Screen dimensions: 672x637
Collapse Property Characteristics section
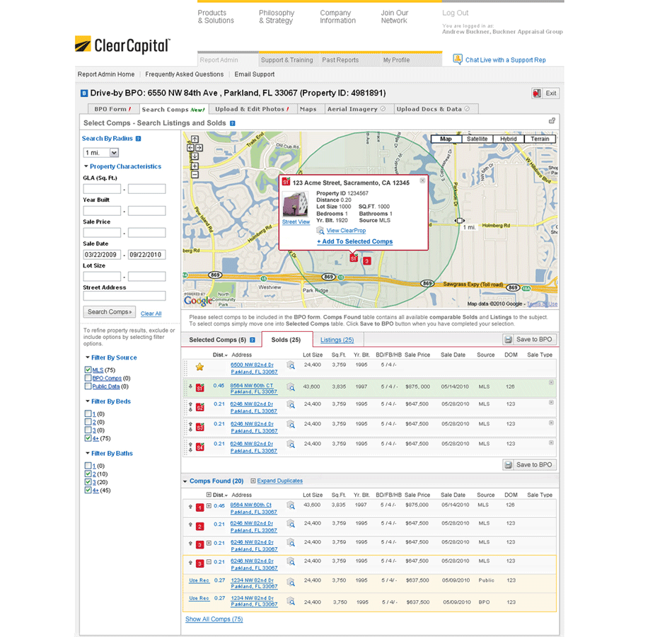(86, 167)
